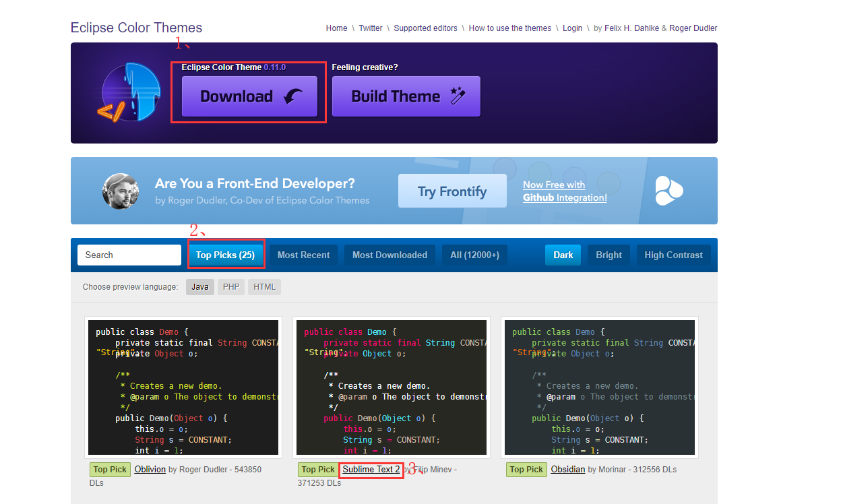The width and height of the screenshot is (841, 504).
Task: Click Roger Dudler's avatar photo in banner
Action: point(121,191)
